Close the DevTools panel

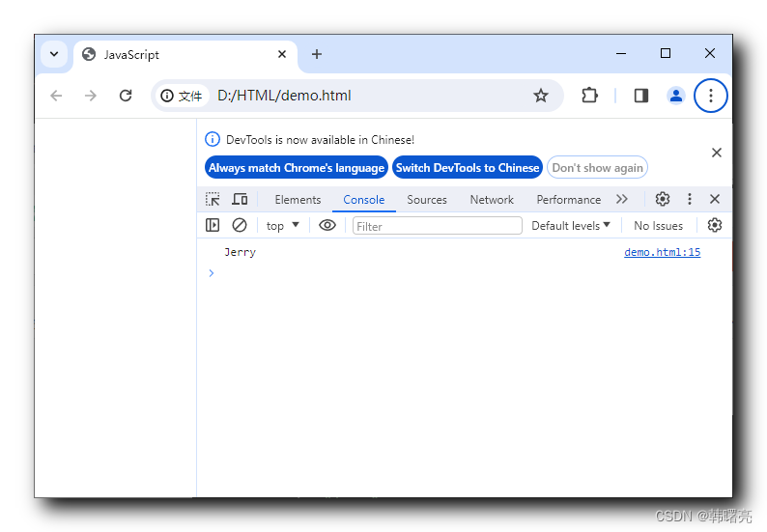point(715,199)
